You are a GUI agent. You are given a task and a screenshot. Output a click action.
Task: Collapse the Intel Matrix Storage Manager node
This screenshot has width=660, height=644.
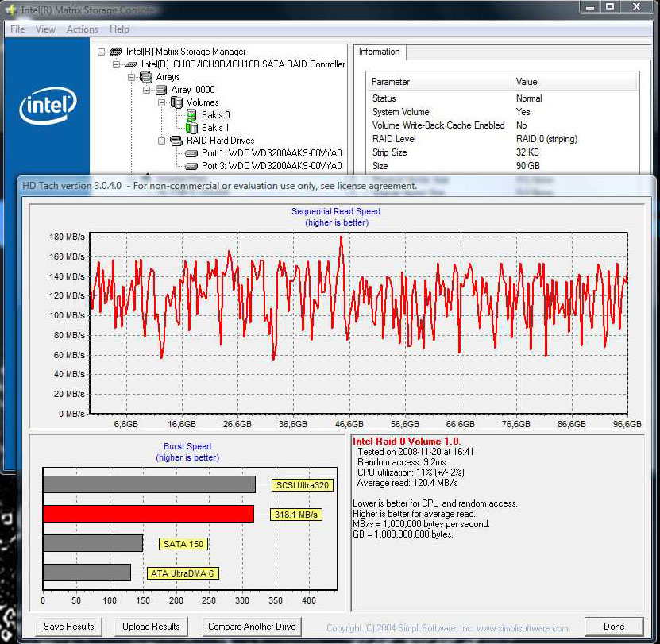pos(101,52)
